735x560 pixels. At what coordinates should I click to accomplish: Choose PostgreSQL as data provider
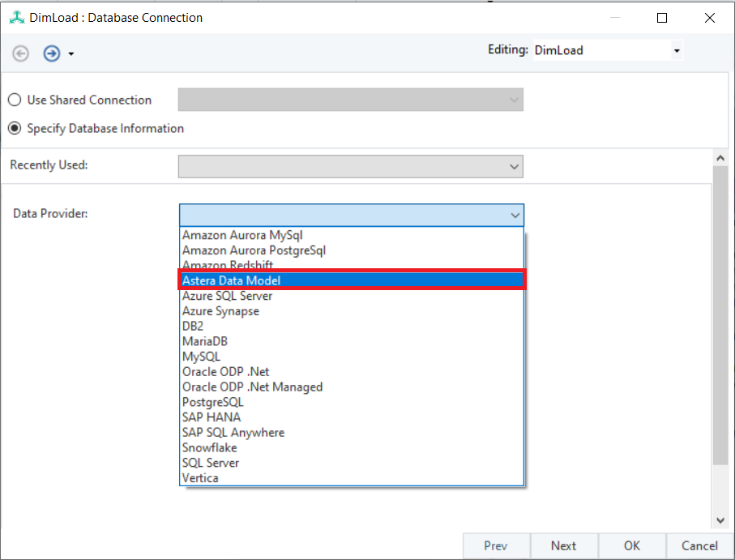click(212, 402)
